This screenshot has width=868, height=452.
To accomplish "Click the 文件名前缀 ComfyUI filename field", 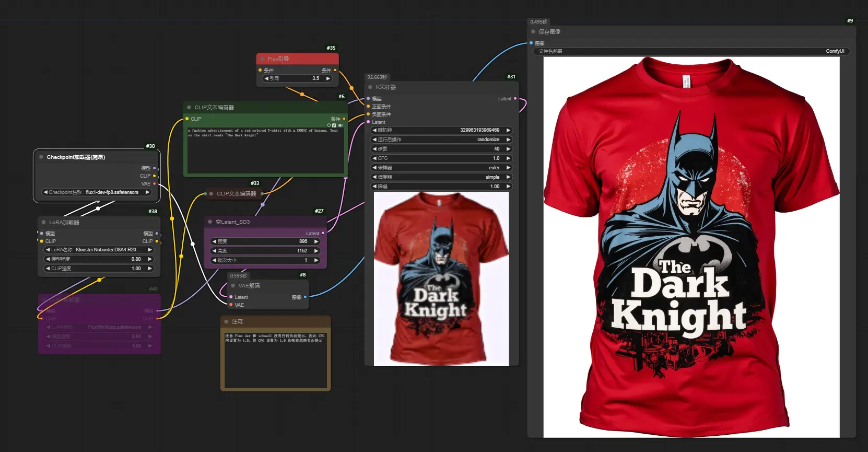I will [691, 51].
